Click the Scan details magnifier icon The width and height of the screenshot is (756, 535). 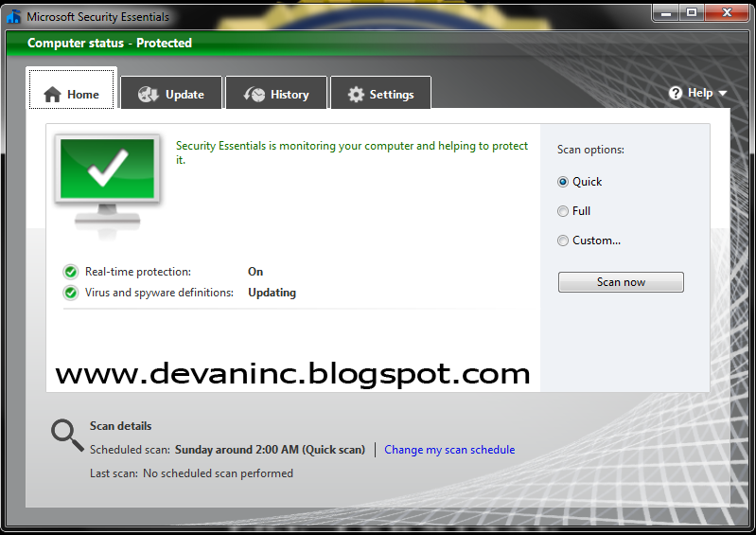pyautogui.click(x=67, y=436)
